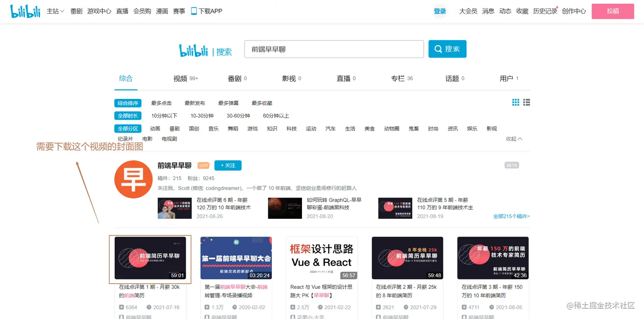644x319 pixels.
Task: Switch to the 话题 results tab
Action: pyautogui.click(x=455, y=78)
